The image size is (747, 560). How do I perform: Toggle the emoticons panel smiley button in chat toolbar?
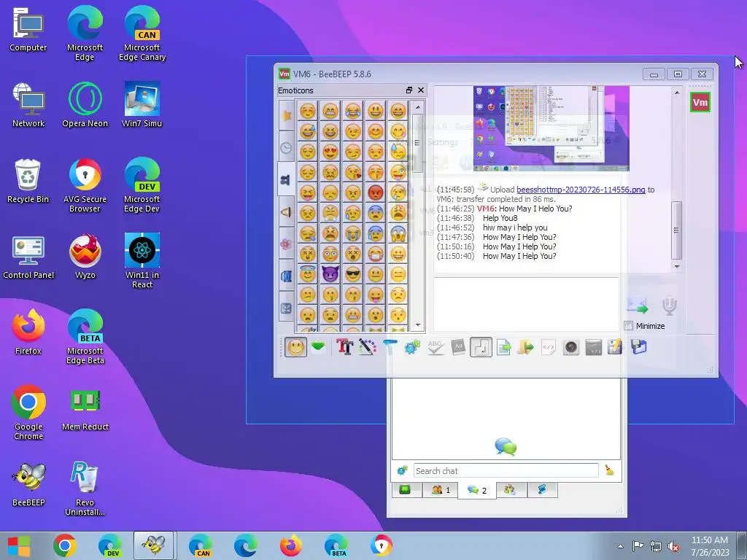pos(295,347)
